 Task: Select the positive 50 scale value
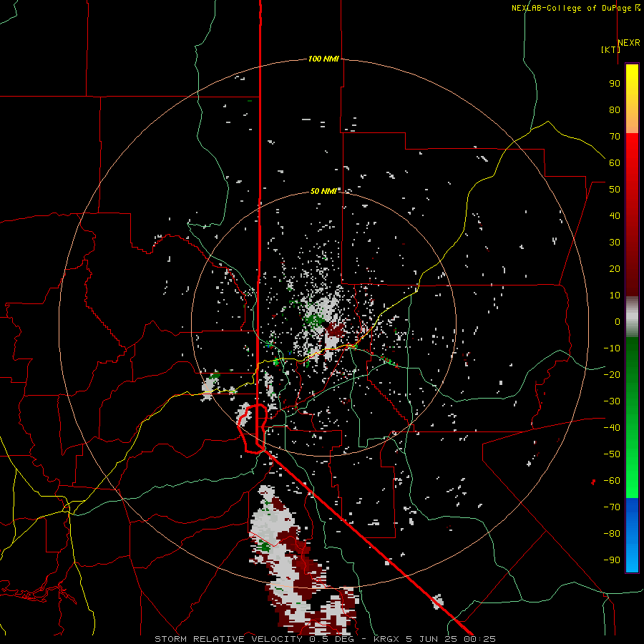[x=615, y=190]
